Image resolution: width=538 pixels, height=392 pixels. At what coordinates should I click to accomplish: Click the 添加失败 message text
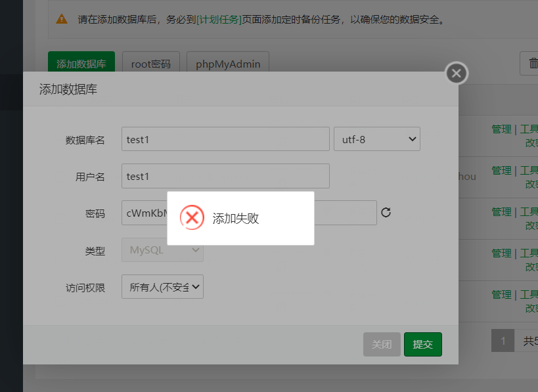235,218
